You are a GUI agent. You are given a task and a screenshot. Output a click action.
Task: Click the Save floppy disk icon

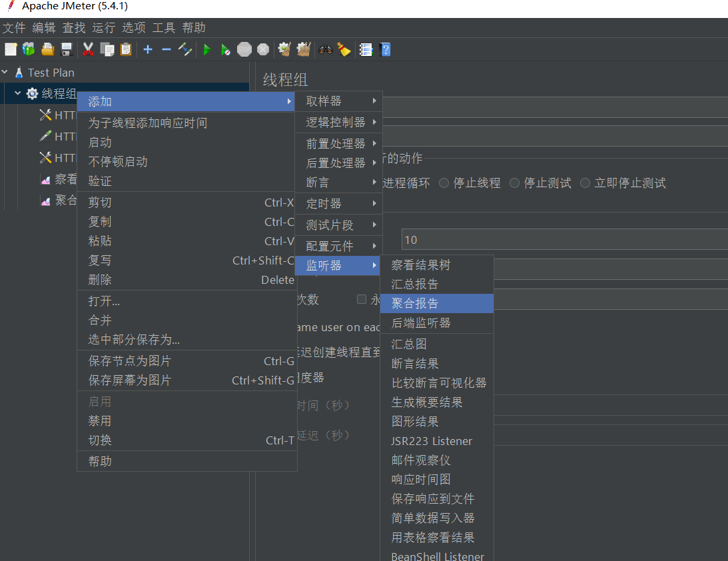coord(67,49)
